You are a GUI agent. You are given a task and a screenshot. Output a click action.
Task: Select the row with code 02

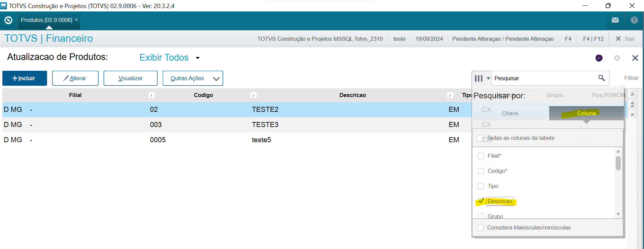(237, 110)
